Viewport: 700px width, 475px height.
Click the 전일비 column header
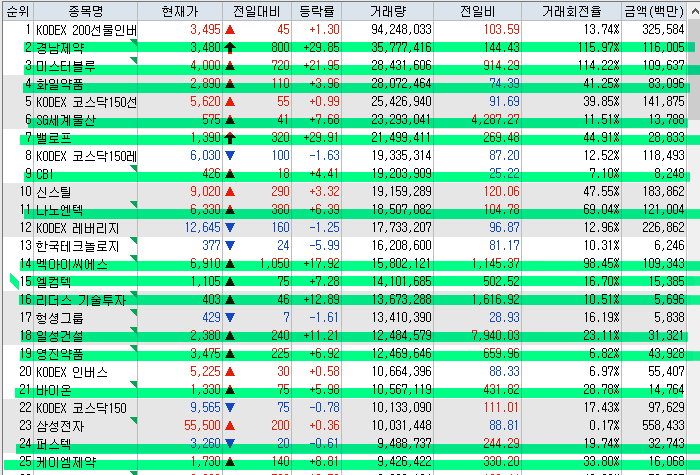477,11
